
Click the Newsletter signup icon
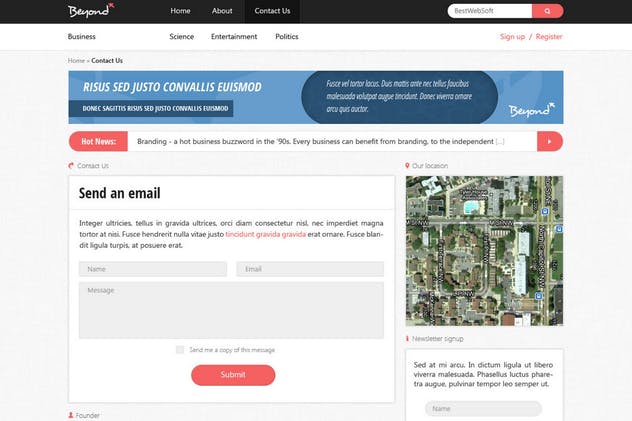407,339
